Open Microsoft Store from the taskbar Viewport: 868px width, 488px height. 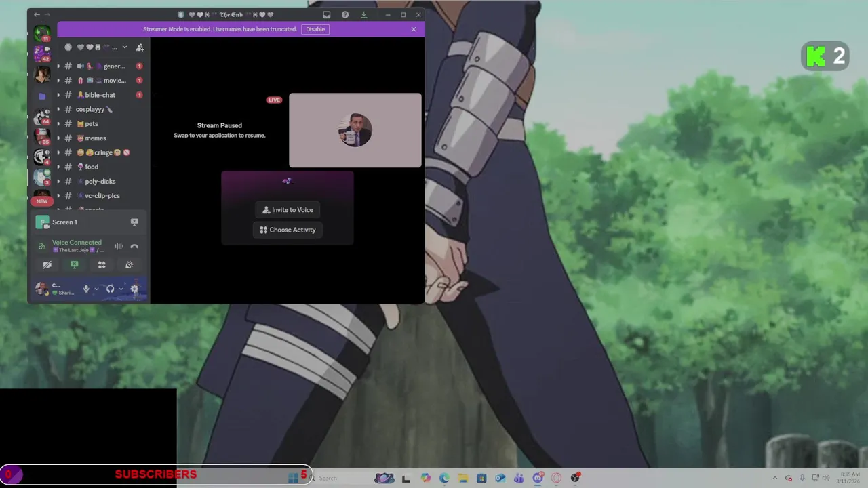[481, 478]
